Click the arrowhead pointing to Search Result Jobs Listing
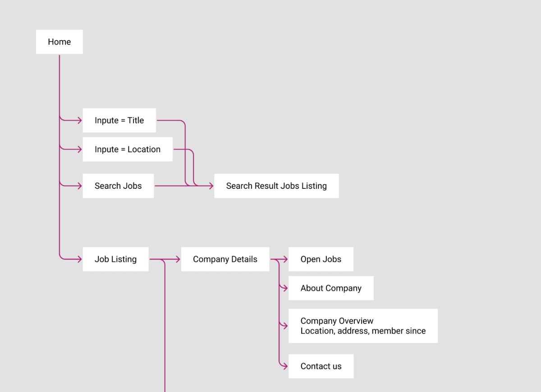Image resolution: width=541 pixels, height=392 pixels. coord(211,186)
